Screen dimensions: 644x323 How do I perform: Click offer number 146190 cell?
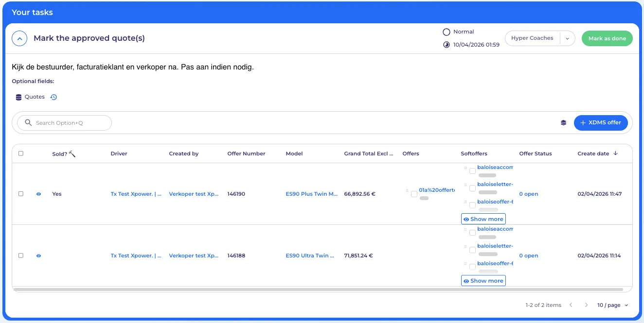point(236,194)
